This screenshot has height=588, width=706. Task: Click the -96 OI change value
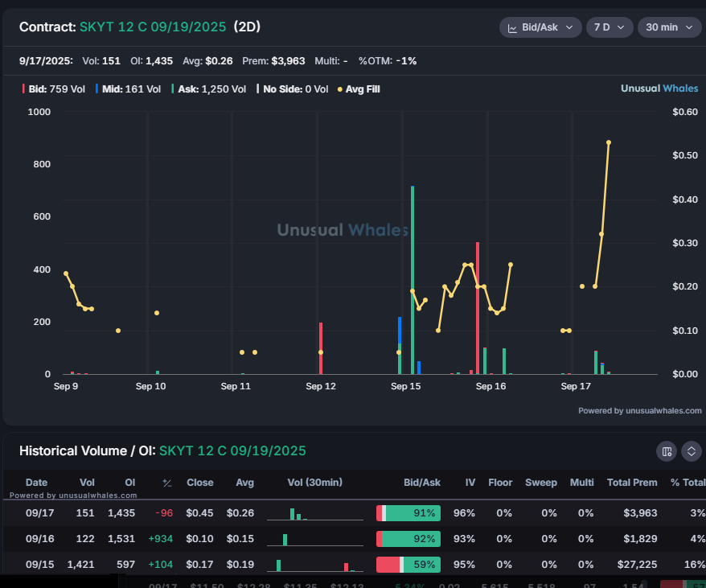[x=164, y=512]
